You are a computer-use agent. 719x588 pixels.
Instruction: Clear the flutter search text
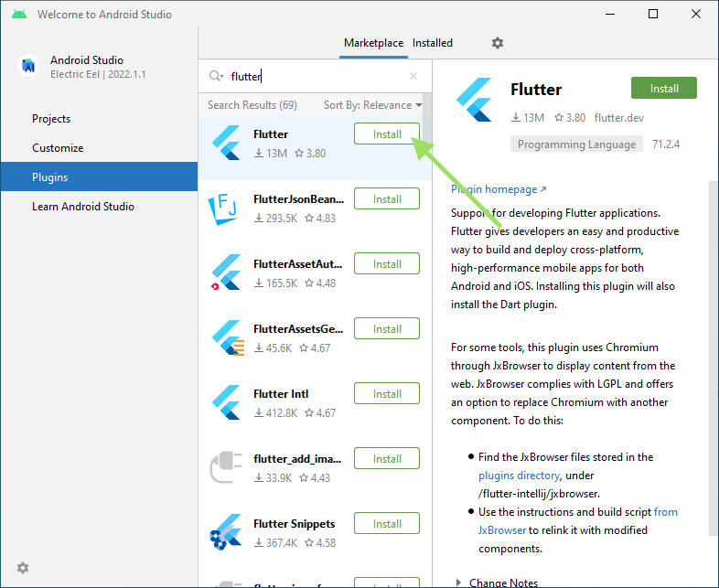pos(413,76)
